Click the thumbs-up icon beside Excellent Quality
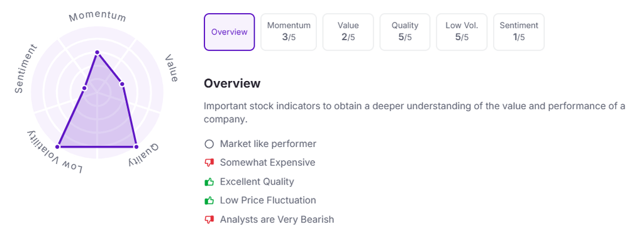 pyautogui.click(x=209, y=181)
